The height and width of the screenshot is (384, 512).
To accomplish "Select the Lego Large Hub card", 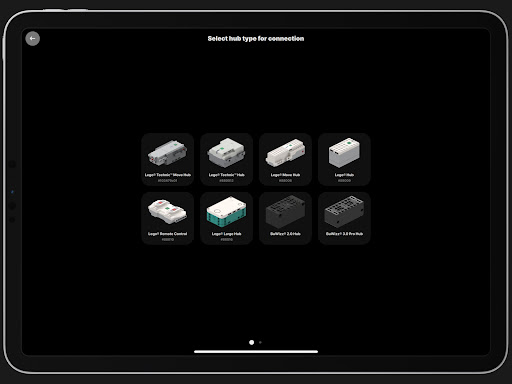I will [x=227, y=218].
